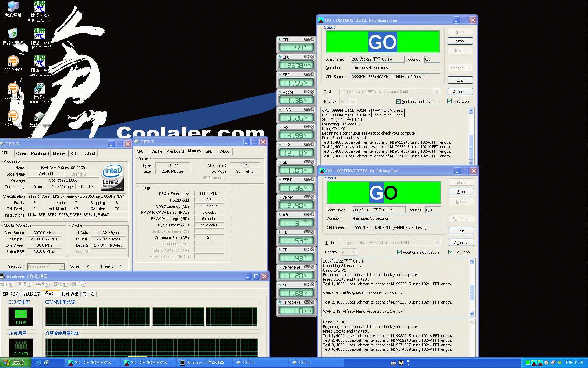Click Exit in lower ORTHOS window
Viewport: 588px width, 368px height.
[461, 231]
